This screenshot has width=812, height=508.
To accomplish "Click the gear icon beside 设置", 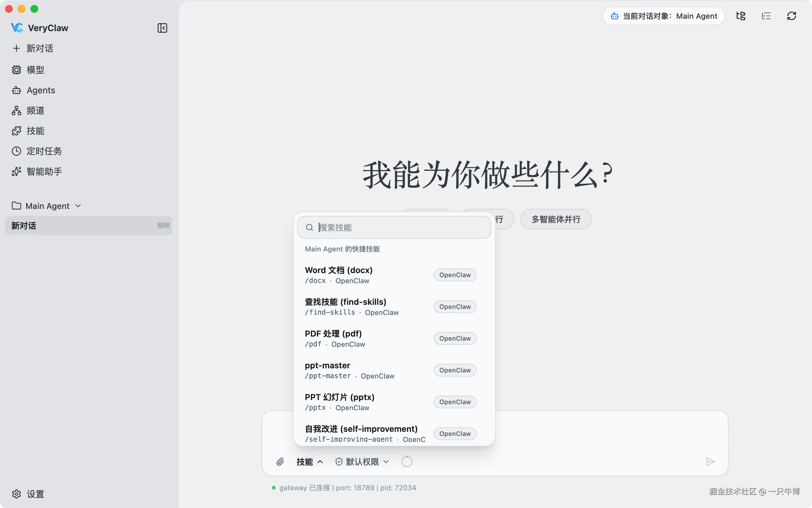I will 16,494.
